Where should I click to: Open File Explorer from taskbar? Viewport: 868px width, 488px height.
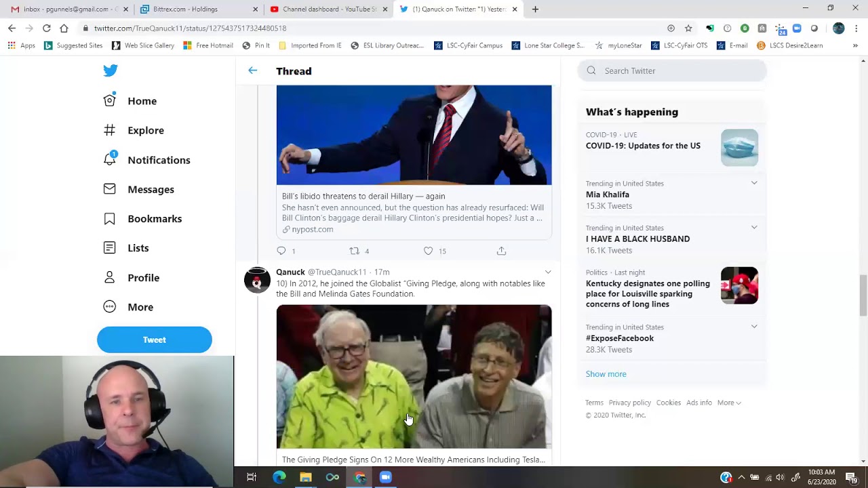pyautogui.click(x=306, y=477)
